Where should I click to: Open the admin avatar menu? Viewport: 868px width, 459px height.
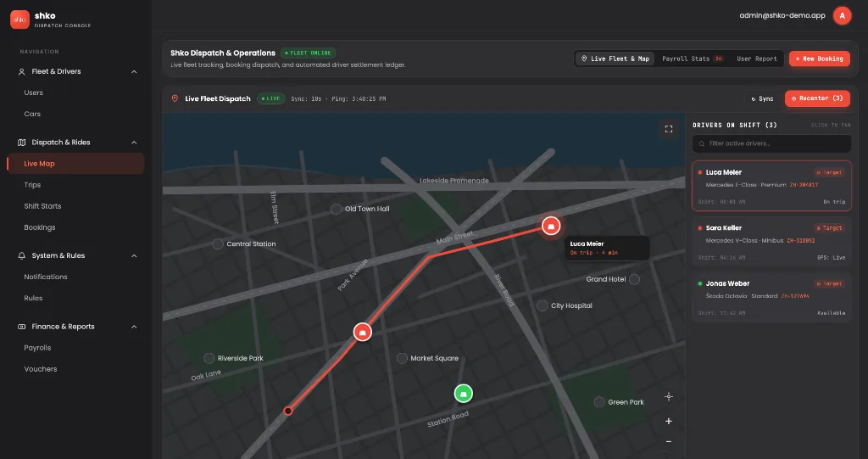(x=842, y=15)
